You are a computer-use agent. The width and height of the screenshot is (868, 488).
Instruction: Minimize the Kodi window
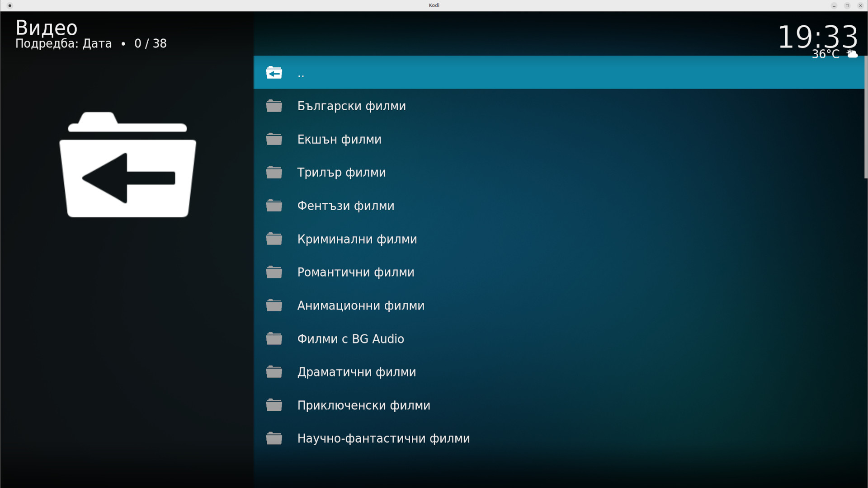coord(834,5)
